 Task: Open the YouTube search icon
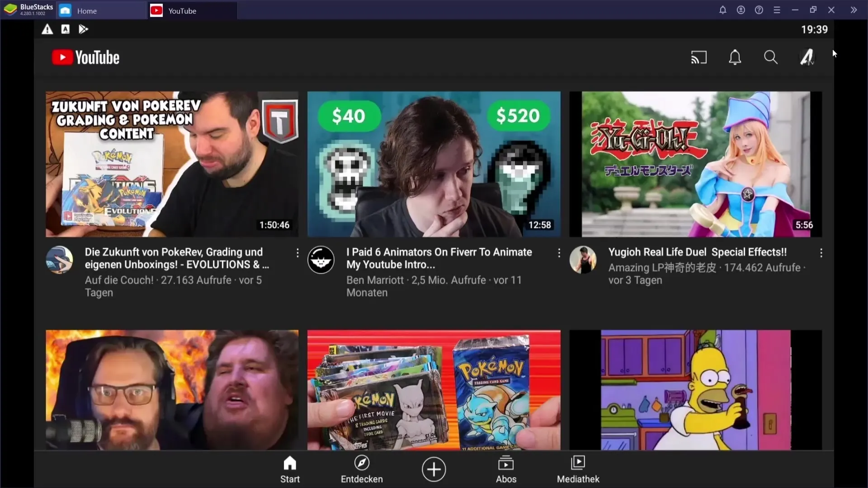pyautogui.click(x=771, y=57)
